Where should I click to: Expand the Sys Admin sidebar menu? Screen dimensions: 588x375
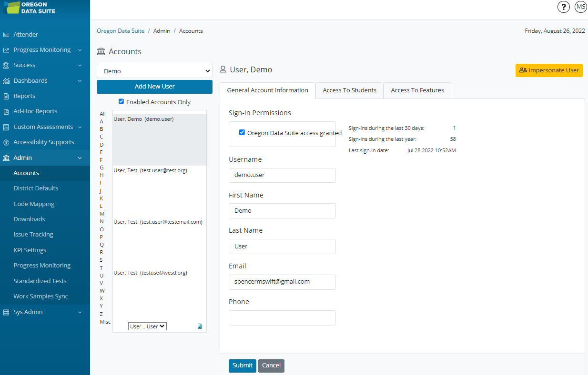[x=45, y=312]
